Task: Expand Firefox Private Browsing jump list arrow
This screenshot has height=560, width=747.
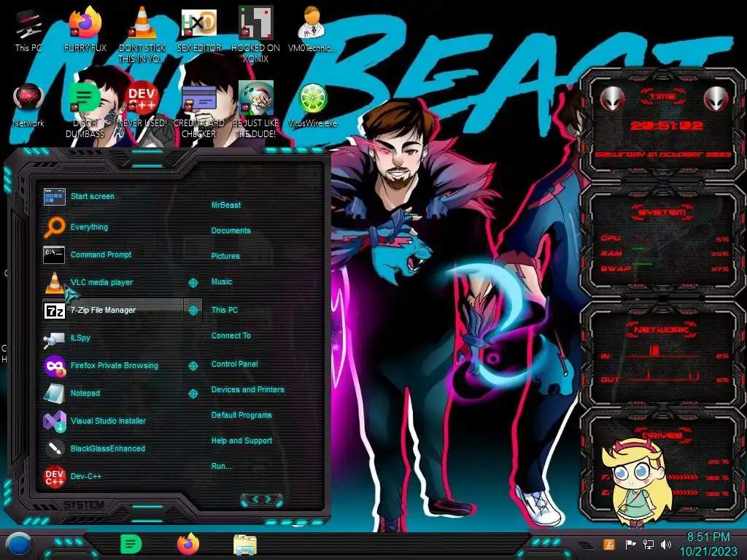Action: click(x=193, y=366)
